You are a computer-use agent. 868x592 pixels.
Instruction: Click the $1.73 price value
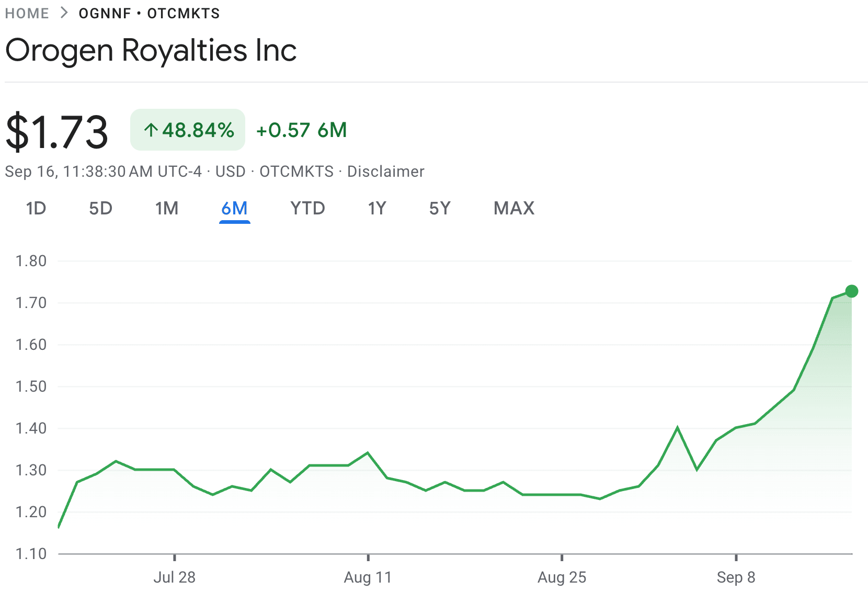tap(56, 131)
